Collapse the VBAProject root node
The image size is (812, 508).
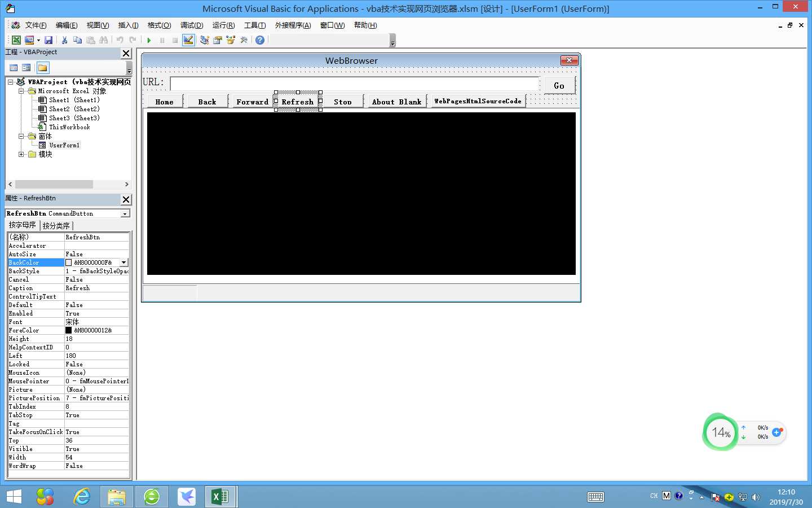tap(10, 82)
